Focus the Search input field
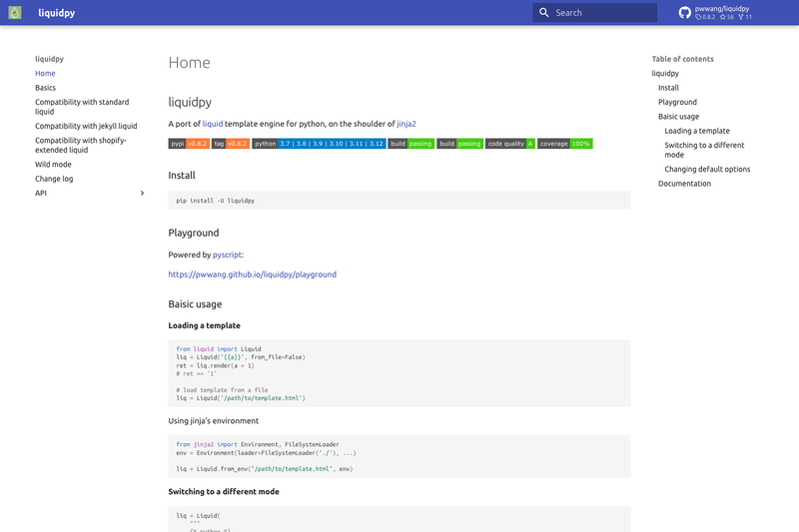The image size is (799, 532). click(594, 13)
